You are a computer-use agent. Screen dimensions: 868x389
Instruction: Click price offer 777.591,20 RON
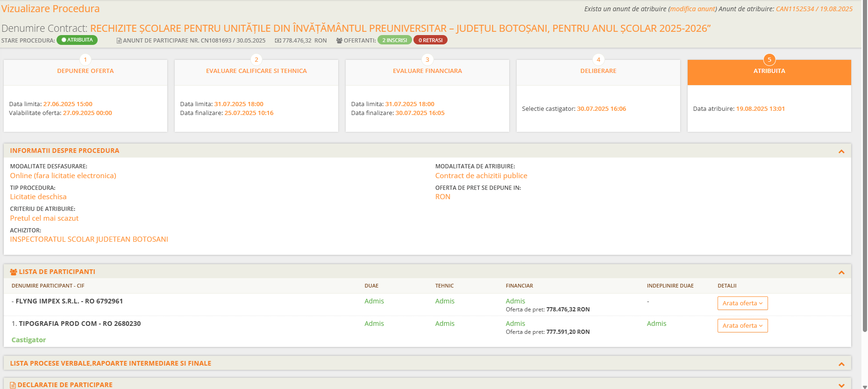point(568,332)
